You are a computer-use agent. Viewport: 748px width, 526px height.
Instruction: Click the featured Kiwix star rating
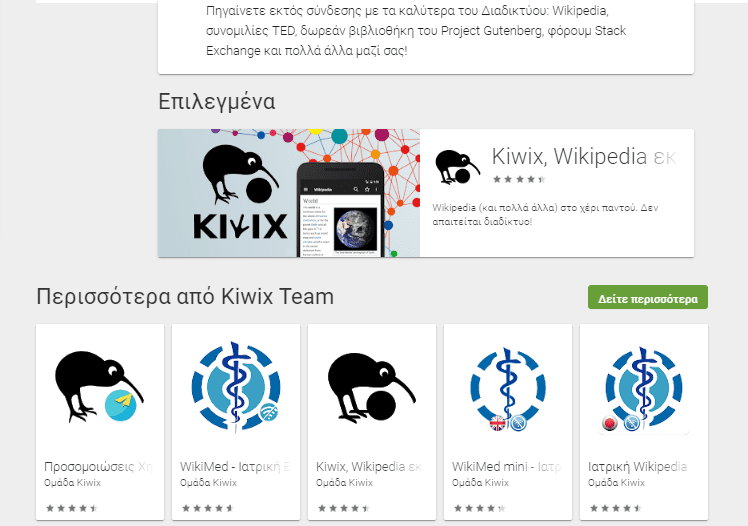(x=519, y=179)
